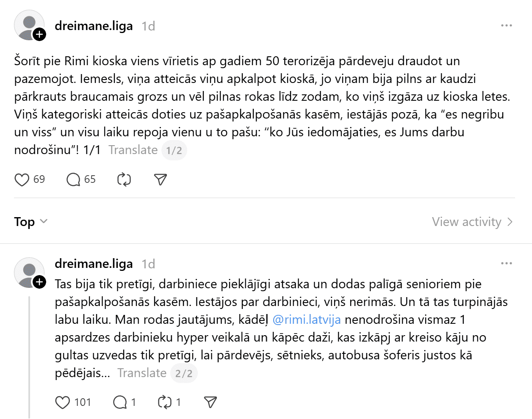Open comments on the first post
Screen dimensions: 532x419
point(73,180)
